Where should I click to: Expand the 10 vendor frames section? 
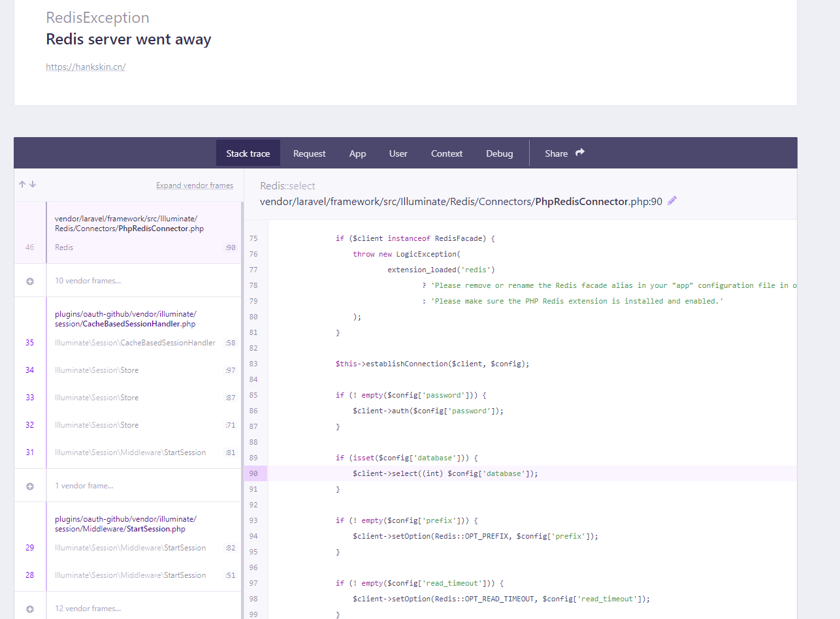coord(88,281)
